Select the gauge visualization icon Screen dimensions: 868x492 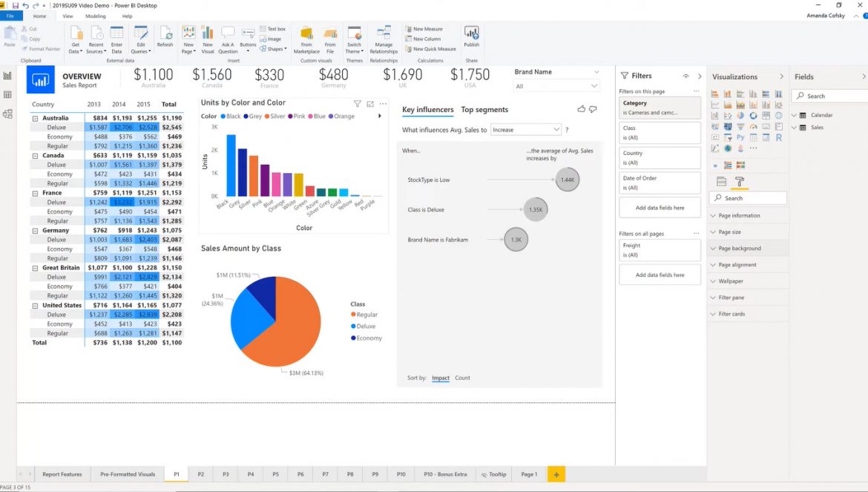tap(754, 127)
